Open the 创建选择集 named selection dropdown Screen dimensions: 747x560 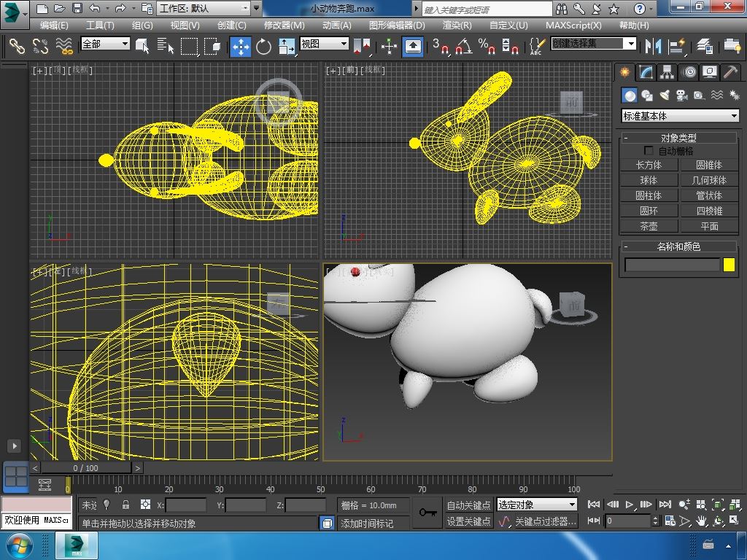594,44
